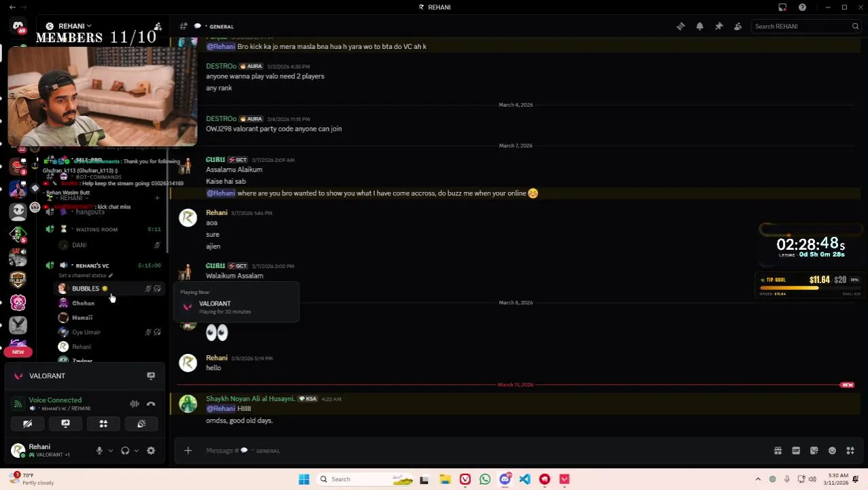Open the Call of Duty server icon
868x490 pixels.
tap(18, 280)
